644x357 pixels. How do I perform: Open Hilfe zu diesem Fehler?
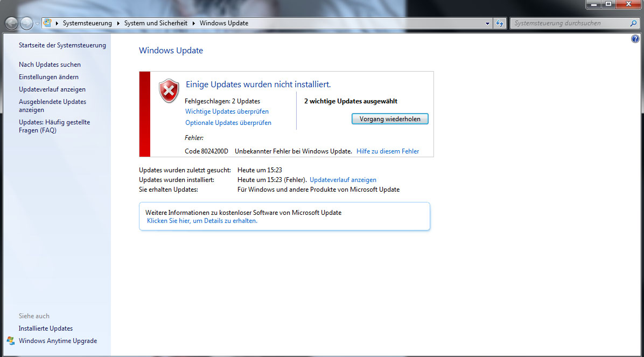point(388,151)
